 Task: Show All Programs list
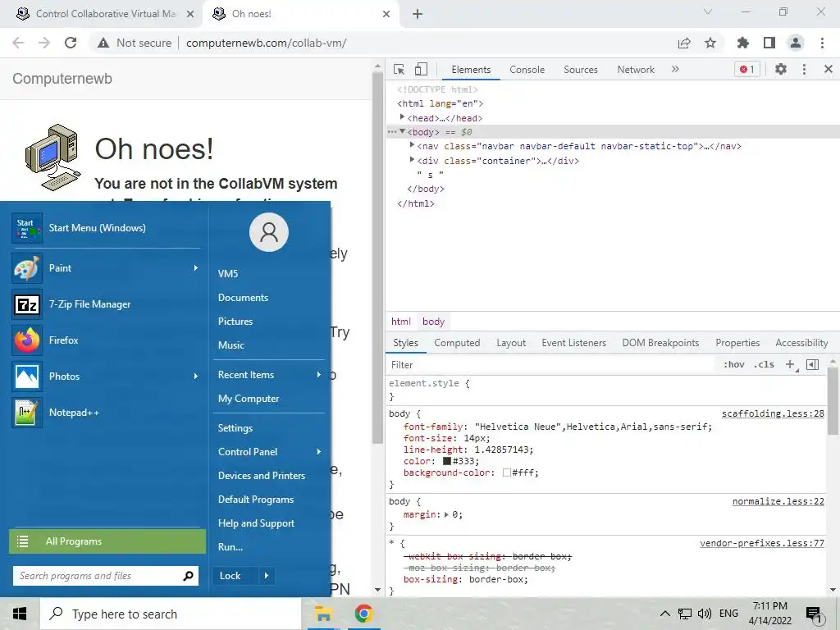[x=107, y=541]
